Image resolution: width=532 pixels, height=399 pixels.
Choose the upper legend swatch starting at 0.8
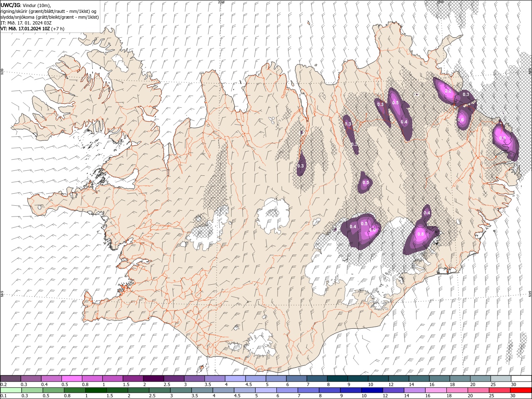click(92, 379)
